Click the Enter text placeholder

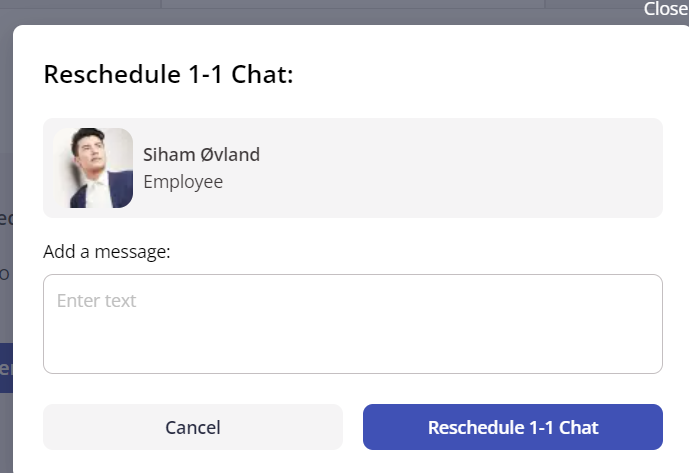coord(97,301)
